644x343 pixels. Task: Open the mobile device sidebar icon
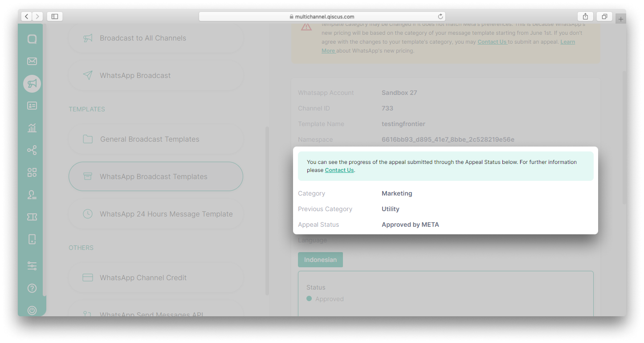32,239
